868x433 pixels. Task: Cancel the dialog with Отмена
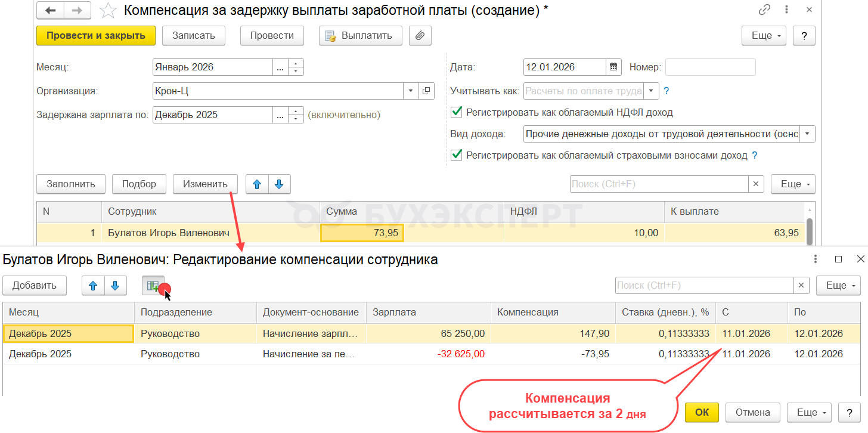pyautogui.click(x=753, y=412)
